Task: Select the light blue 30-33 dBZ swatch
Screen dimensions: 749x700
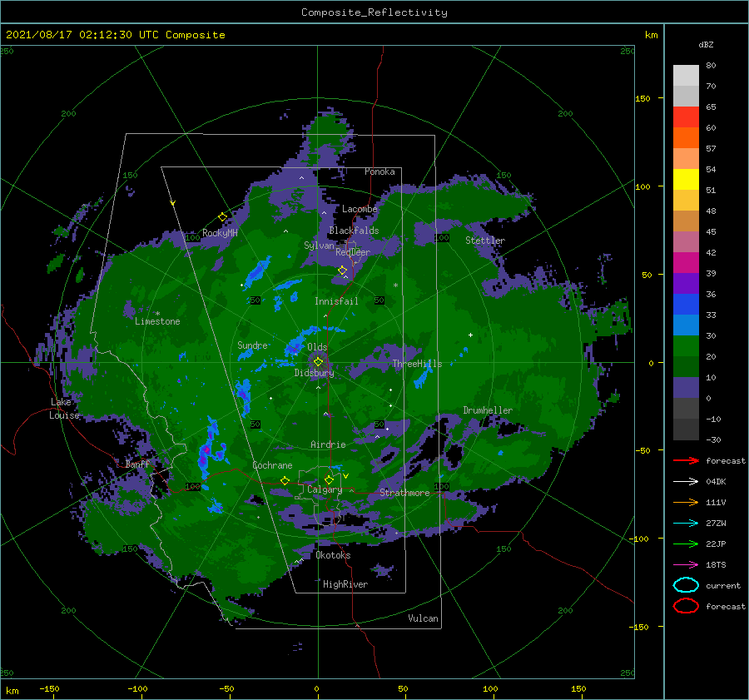Action: pyautogui.click(x=686, y=325)
